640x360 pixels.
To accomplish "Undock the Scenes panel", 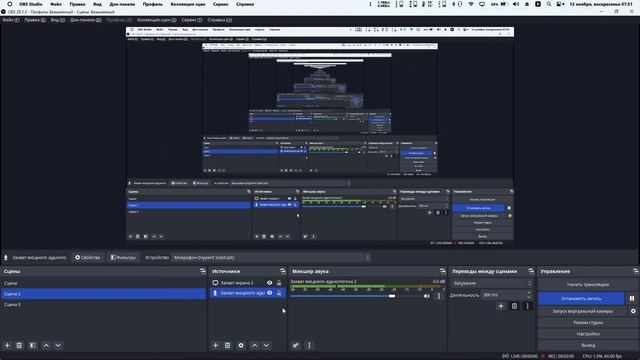I will [203, 271].
